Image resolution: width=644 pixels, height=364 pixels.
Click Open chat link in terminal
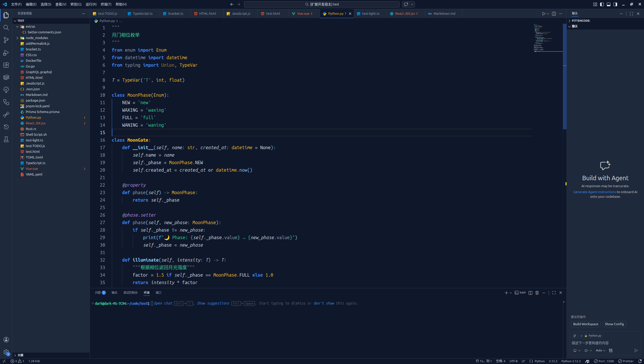[x=163, y=304]
